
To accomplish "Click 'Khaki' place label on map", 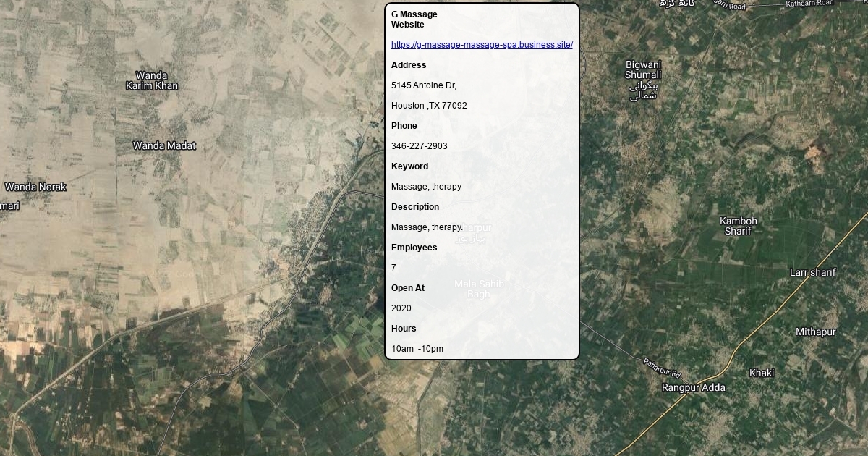I will click(x=762, y=373).
